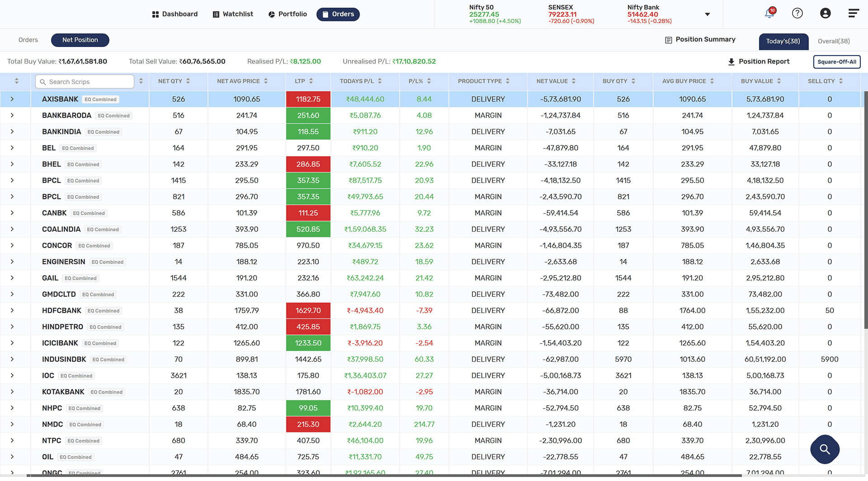This screenshot has width=868, height=481.
Task: Switch to Orders sub-tab
Action: 28,40
